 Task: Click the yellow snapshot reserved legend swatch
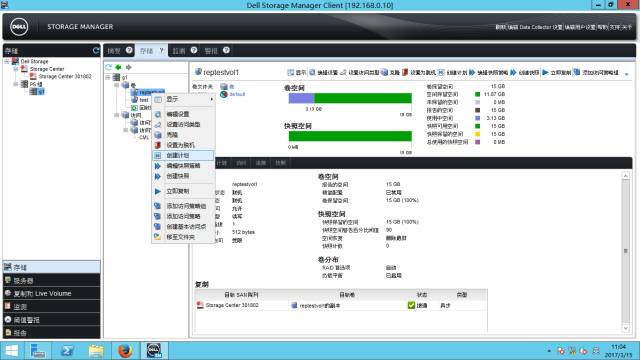click(477, 134)
